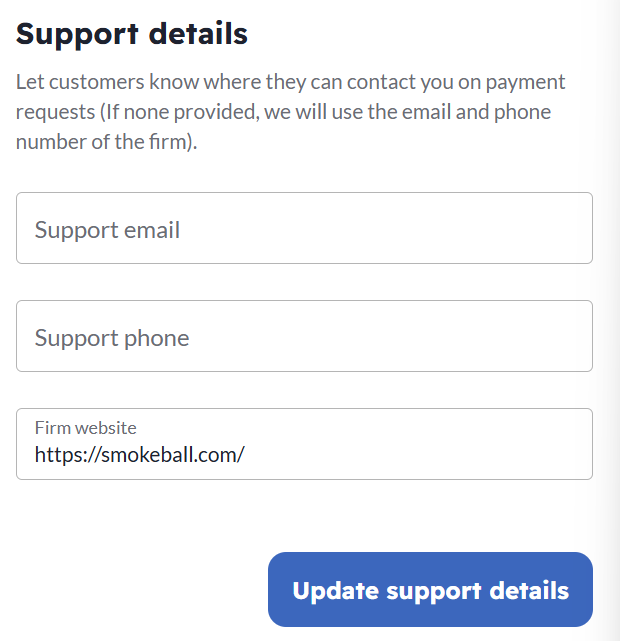Click the Support details heading
Image resolution: width=620 pixels, height=641 pixels.
click(x=132, y=33)
